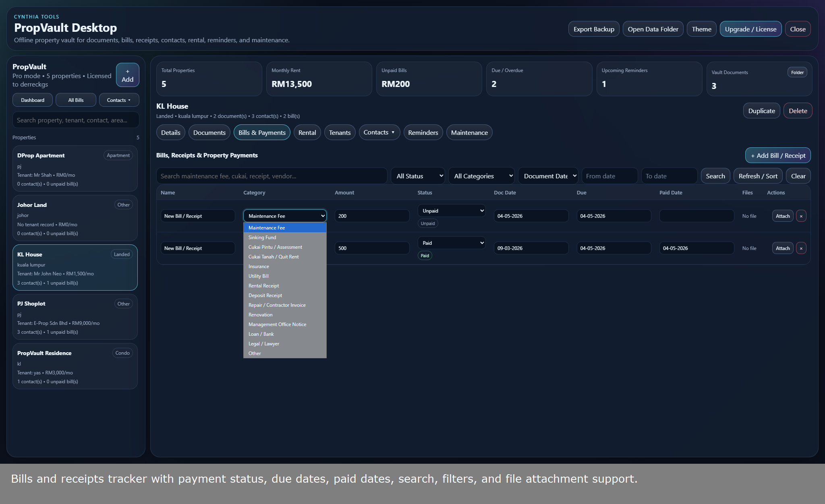Edit empty Paid Date field
The image size is (825, 504).
tap(696, 216)
